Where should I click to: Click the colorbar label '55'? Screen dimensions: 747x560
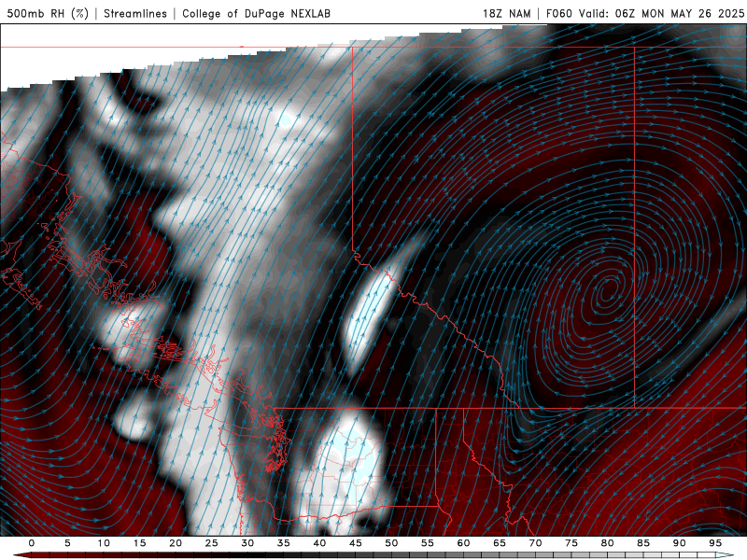click(428, 543)
